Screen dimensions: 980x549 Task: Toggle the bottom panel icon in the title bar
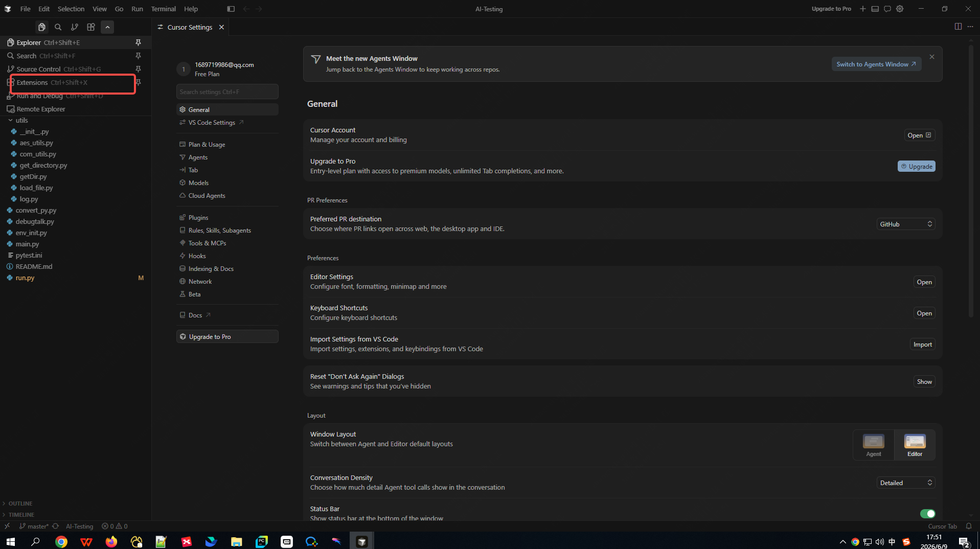click(875, 9)
